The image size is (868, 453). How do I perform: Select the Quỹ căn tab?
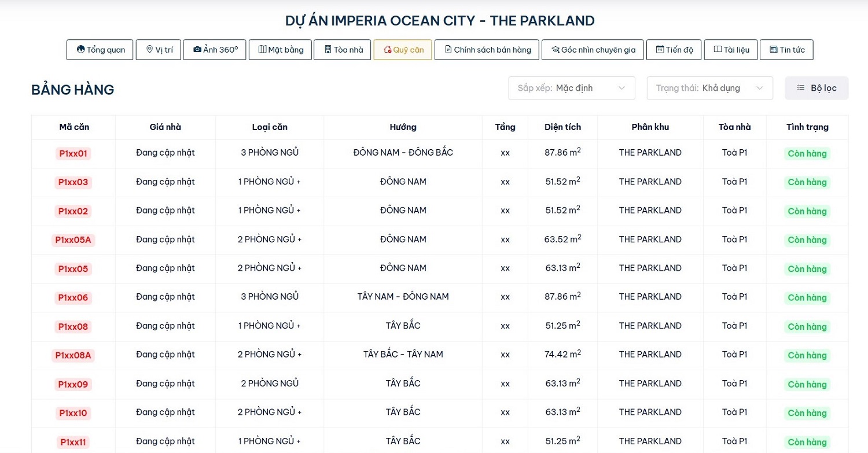pos(403,50)
